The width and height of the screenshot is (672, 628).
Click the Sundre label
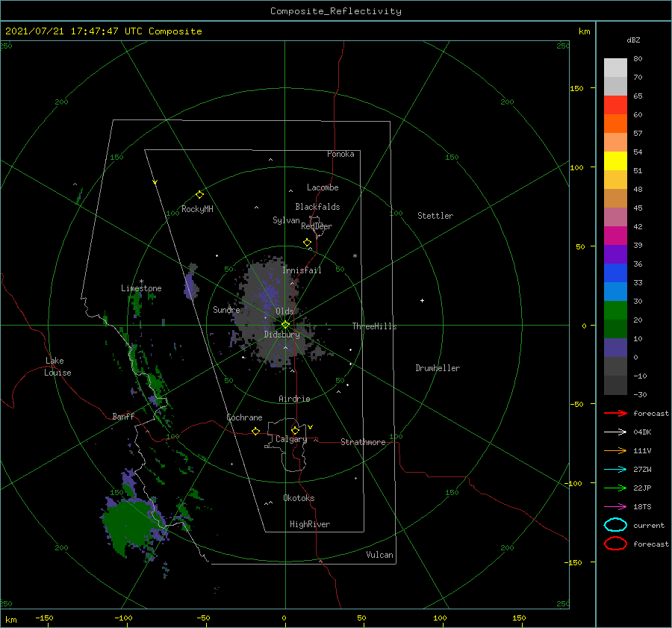tap(226, 309)
